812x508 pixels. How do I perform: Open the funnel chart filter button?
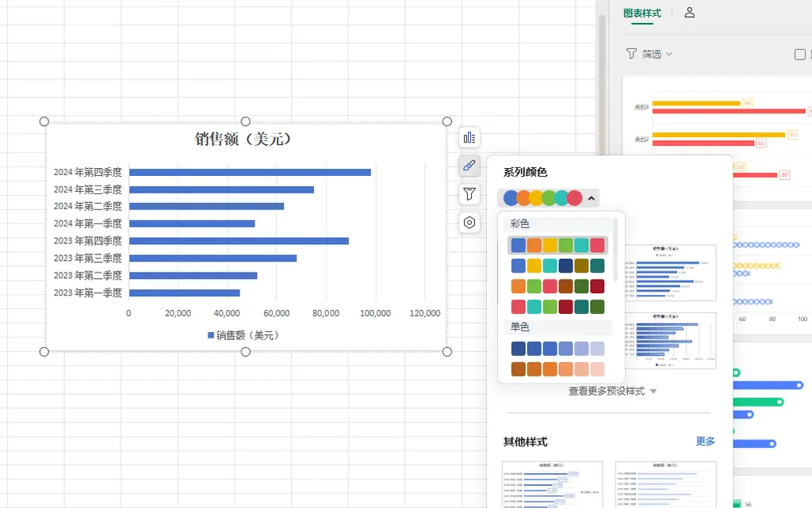click(x=469, y=194)
